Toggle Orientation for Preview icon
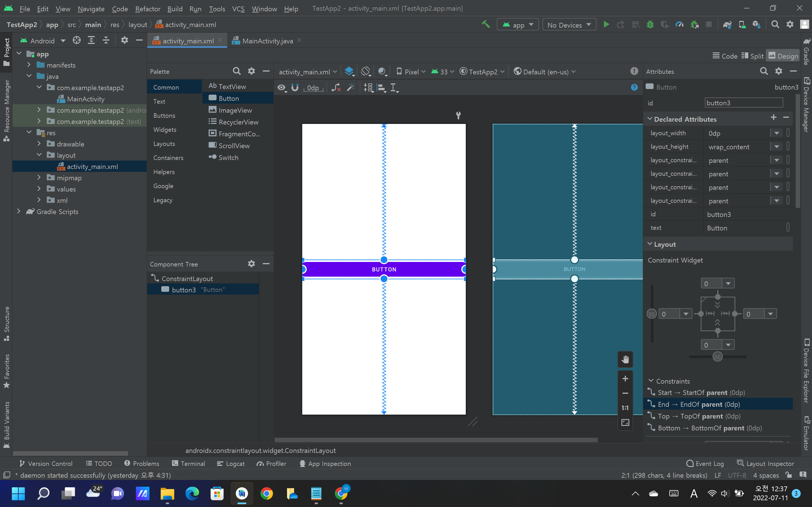Image resolution: width=812 pixels, height=507 pixels. tap(365, 72)
